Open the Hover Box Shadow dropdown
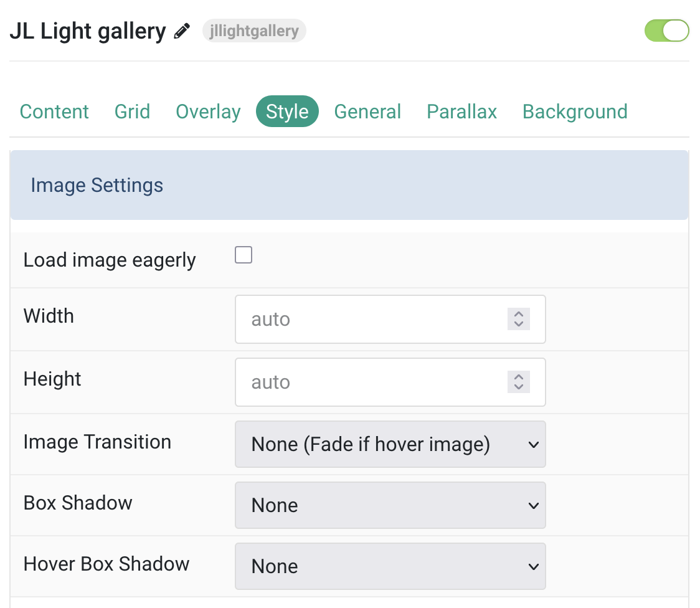This screenshot has width=700, height=608. (390, 566)
